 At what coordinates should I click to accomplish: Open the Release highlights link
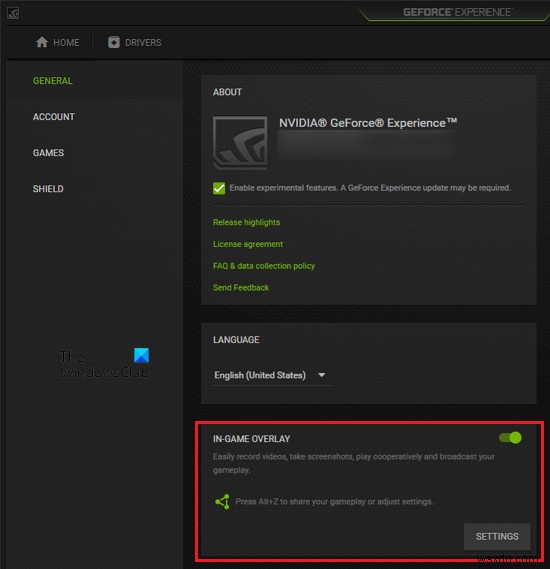[x=246, y=222]
